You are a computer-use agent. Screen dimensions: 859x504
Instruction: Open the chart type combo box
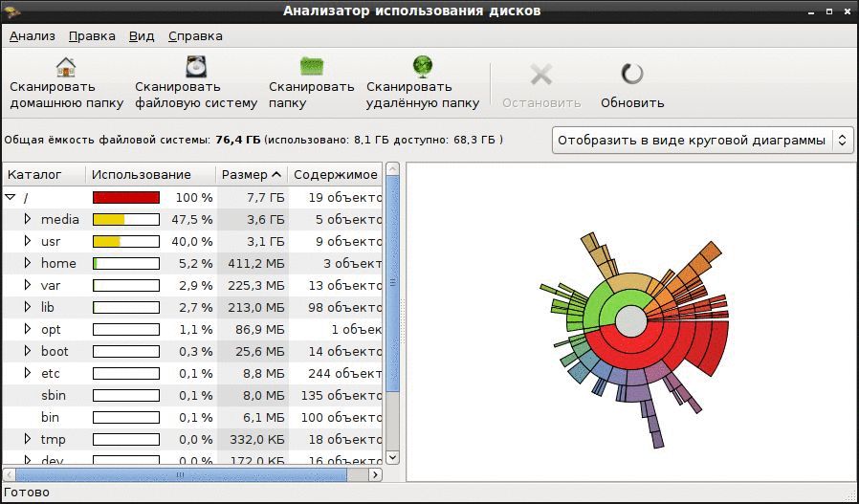coord(703,141)
